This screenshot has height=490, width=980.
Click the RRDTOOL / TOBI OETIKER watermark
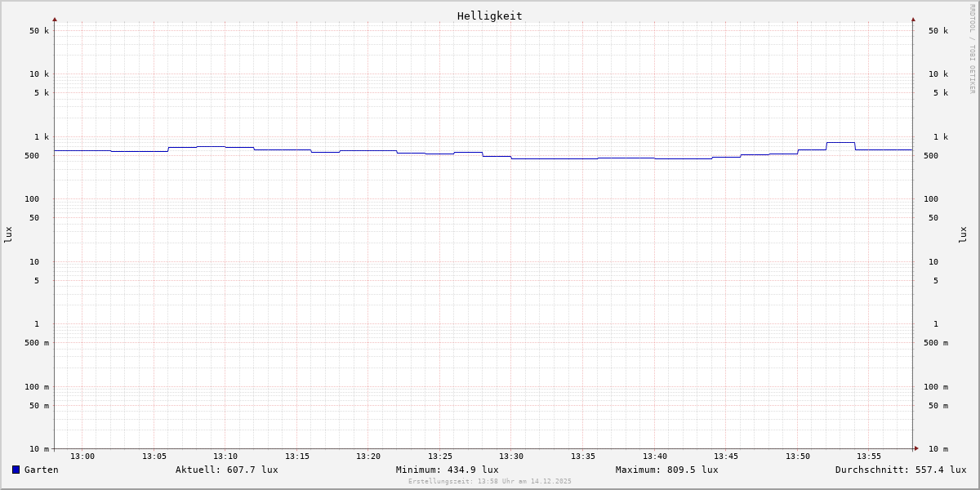click(972, 48)
